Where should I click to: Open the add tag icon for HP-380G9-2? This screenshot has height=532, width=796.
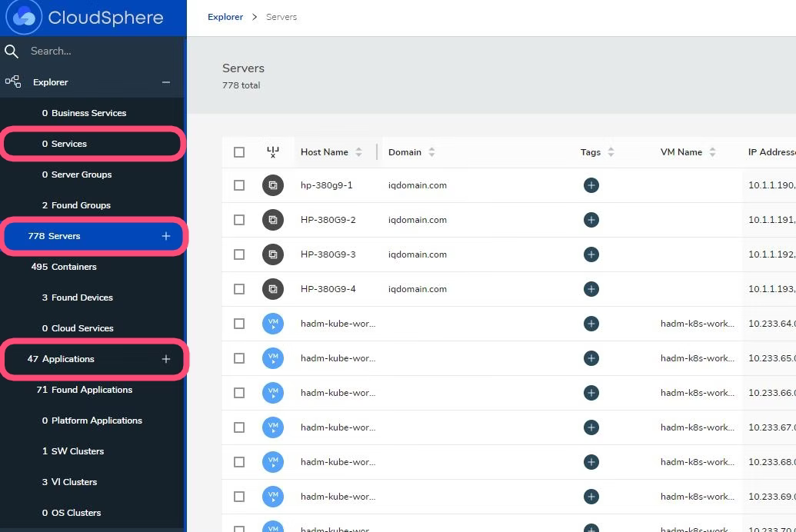(x=591, y=219)
